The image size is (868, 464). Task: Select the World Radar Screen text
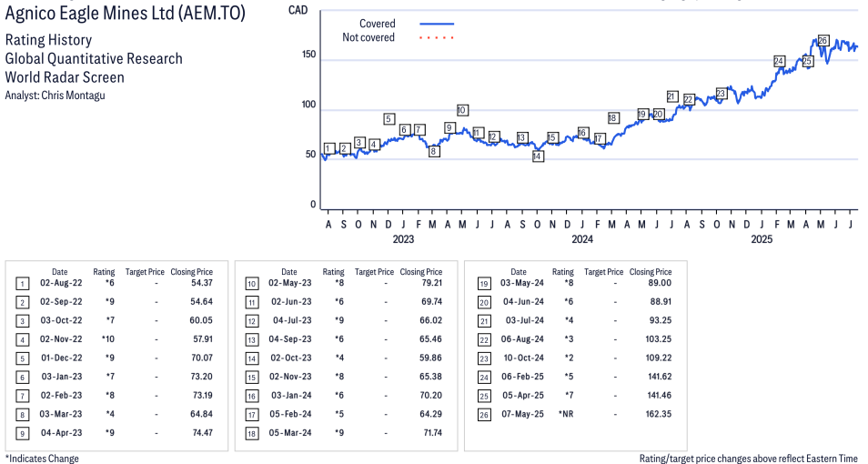coord(65,77)
